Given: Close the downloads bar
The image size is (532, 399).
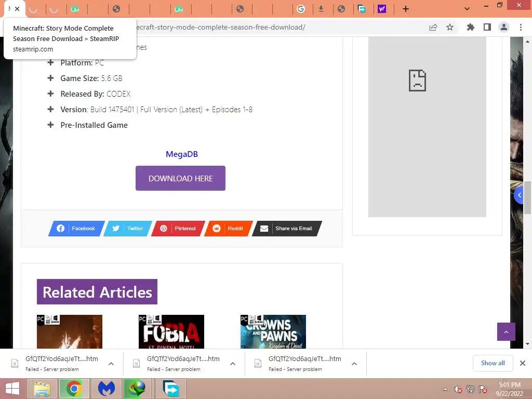Looking at the screenshot, I should point(523,363).
